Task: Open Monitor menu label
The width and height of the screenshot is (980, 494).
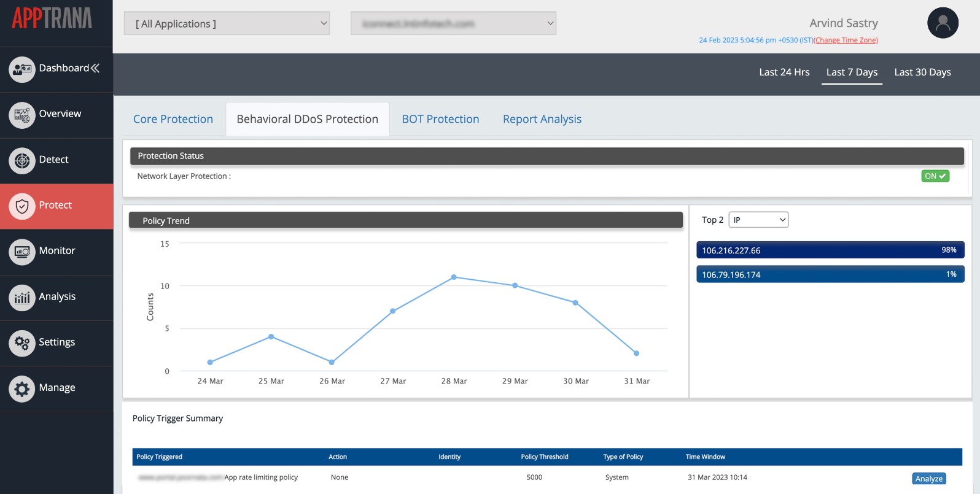Action: click(56, 250)
